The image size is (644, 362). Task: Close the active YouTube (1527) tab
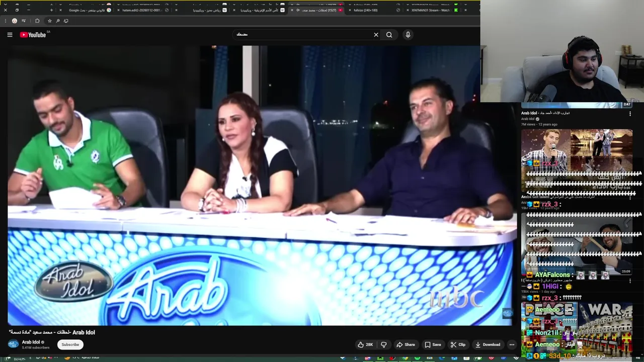[x=292, y=10]
